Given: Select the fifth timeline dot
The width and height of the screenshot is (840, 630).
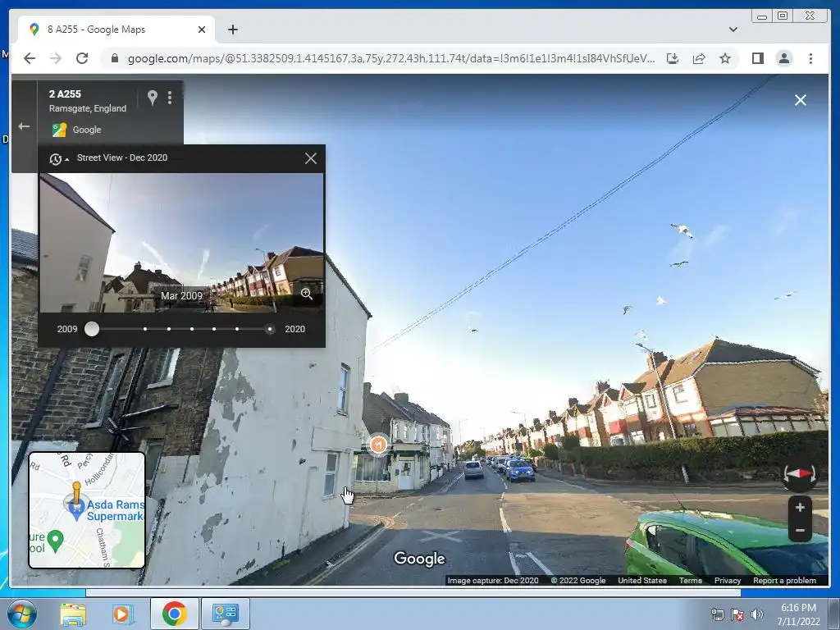Looking at the screenshot, I should click(x=214, y=329).
